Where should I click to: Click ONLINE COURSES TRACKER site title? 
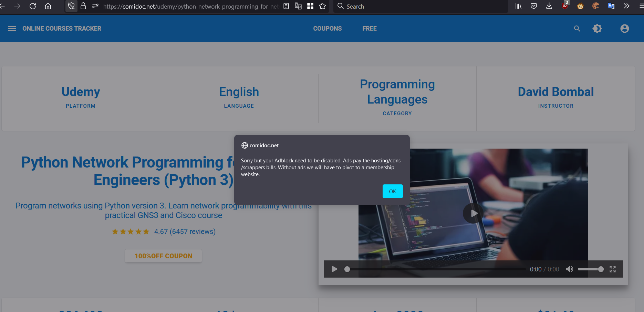tap(62, 29)
